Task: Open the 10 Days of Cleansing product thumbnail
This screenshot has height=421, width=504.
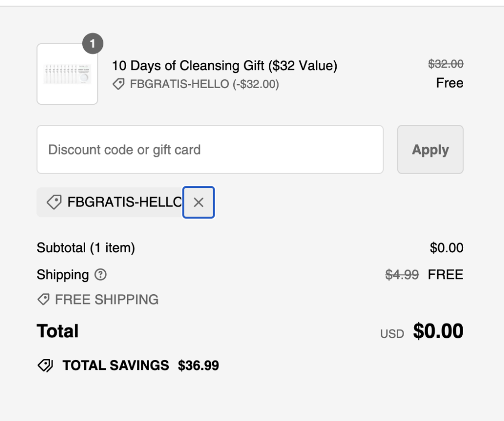Action: 67,74
